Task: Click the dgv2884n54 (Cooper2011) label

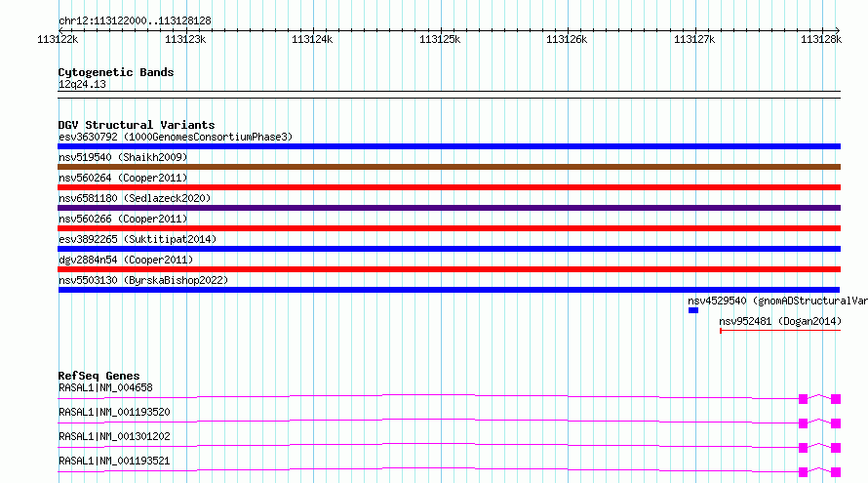Action: (126, 260)
